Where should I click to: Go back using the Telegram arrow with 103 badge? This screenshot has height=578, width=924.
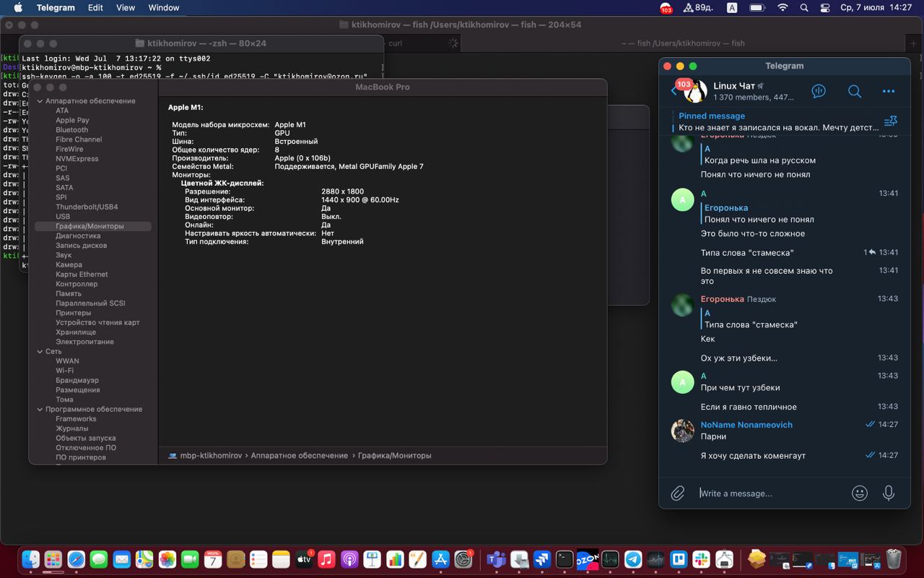click(x=674, y=91)
